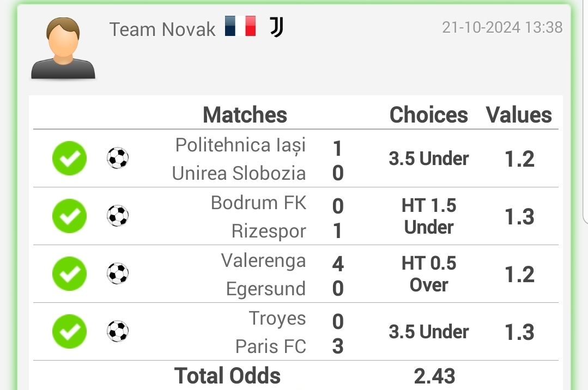This screenshot has height=390, width=588.
Task: Click the France flag icon
Action: tap(240, 26)
